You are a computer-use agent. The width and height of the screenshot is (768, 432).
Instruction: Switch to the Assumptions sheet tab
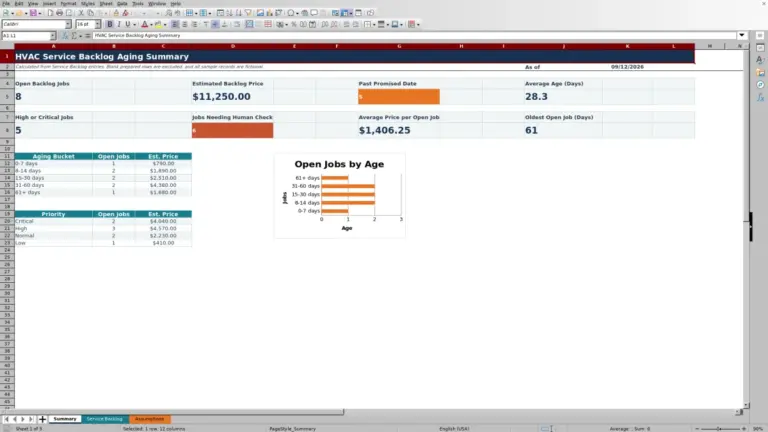point(149,419)
